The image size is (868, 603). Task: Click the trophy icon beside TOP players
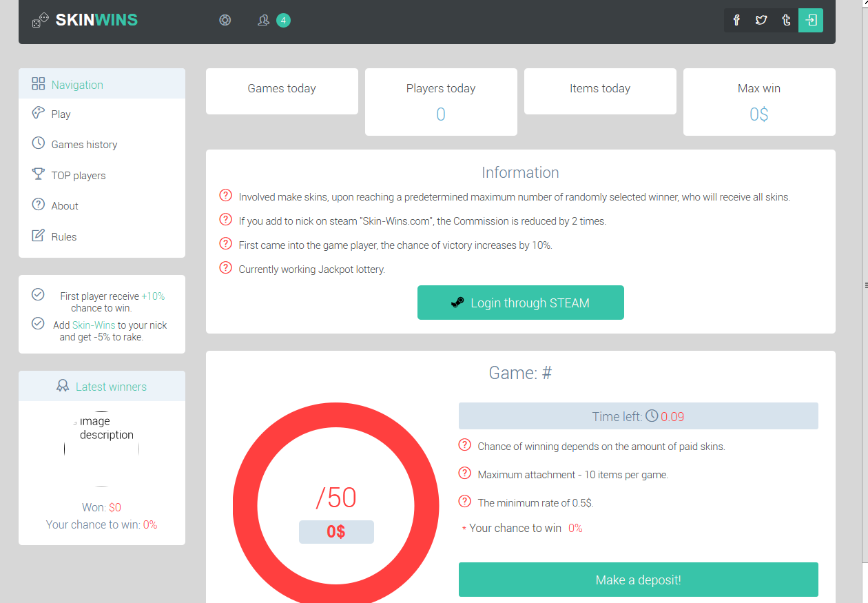39,174
